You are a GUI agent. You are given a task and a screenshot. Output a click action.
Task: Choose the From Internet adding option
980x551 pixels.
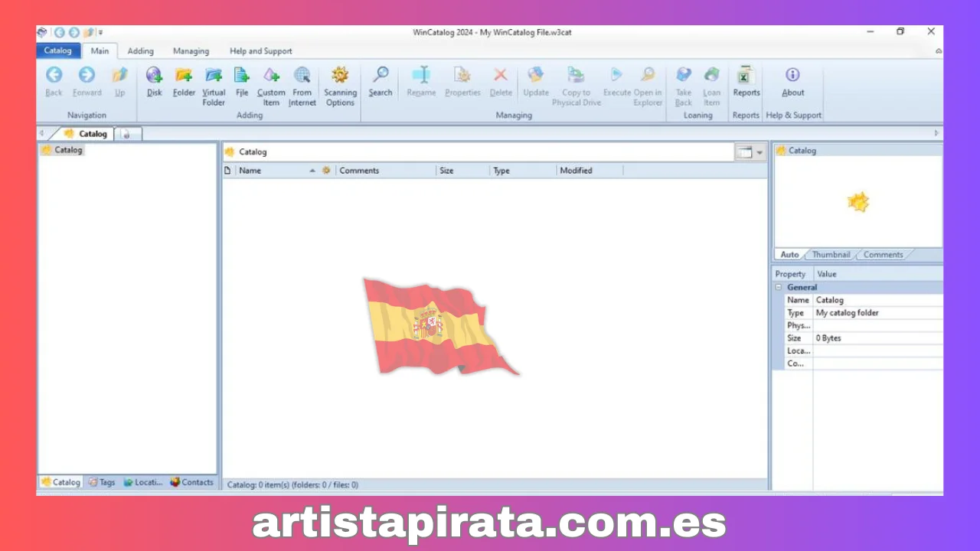(x=302, y=75)
